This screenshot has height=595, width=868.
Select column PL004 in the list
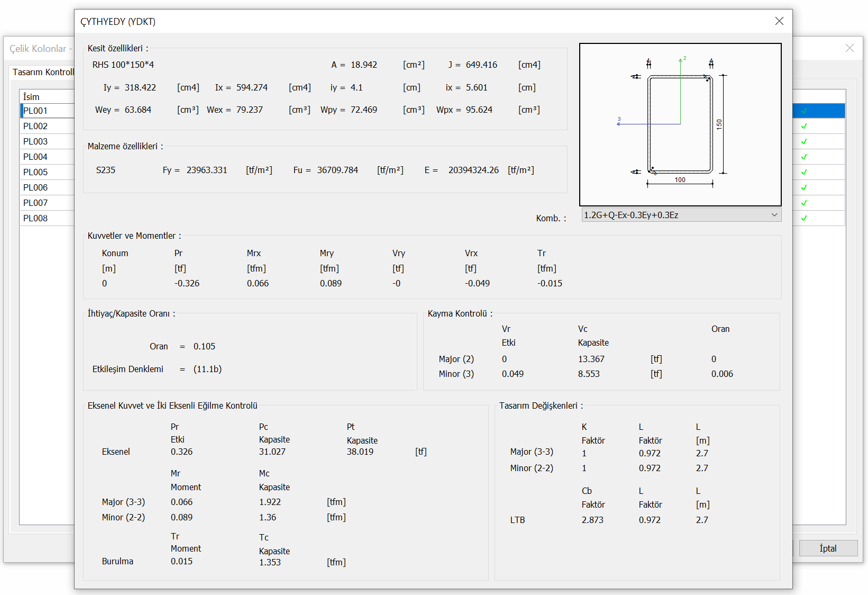tap(35, 157)
